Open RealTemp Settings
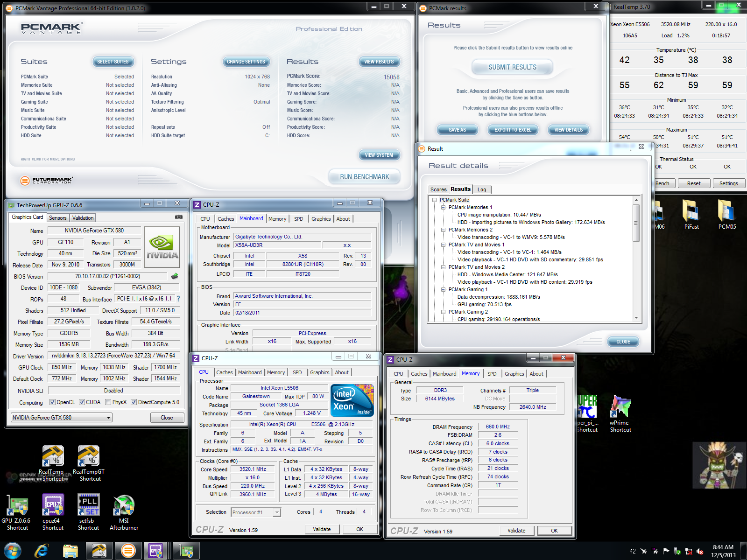Viewport: 747px width, 560px height. coord(728,183)
